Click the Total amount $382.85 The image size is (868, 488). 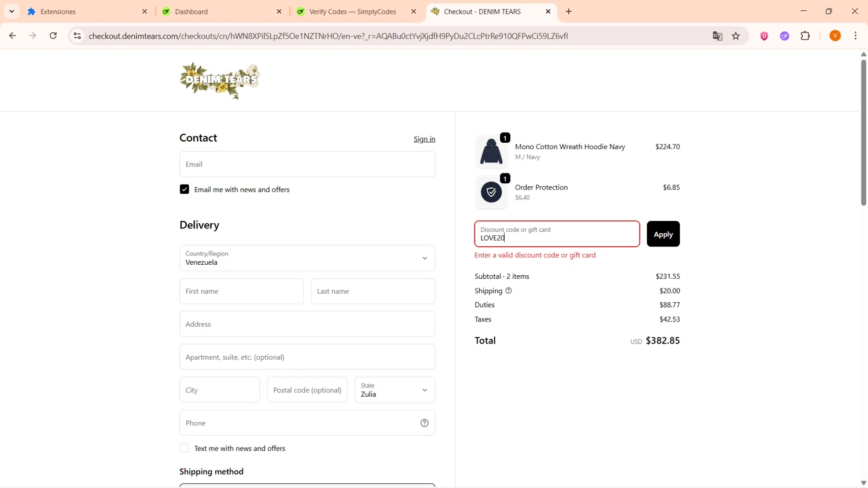click(x=663, y=341)
